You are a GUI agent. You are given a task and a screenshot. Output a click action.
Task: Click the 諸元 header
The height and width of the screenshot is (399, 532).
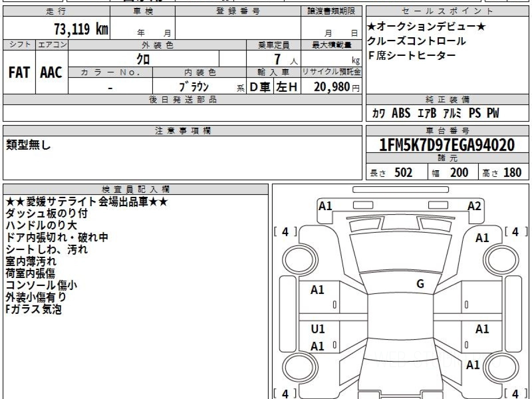(x=448, y=158)
